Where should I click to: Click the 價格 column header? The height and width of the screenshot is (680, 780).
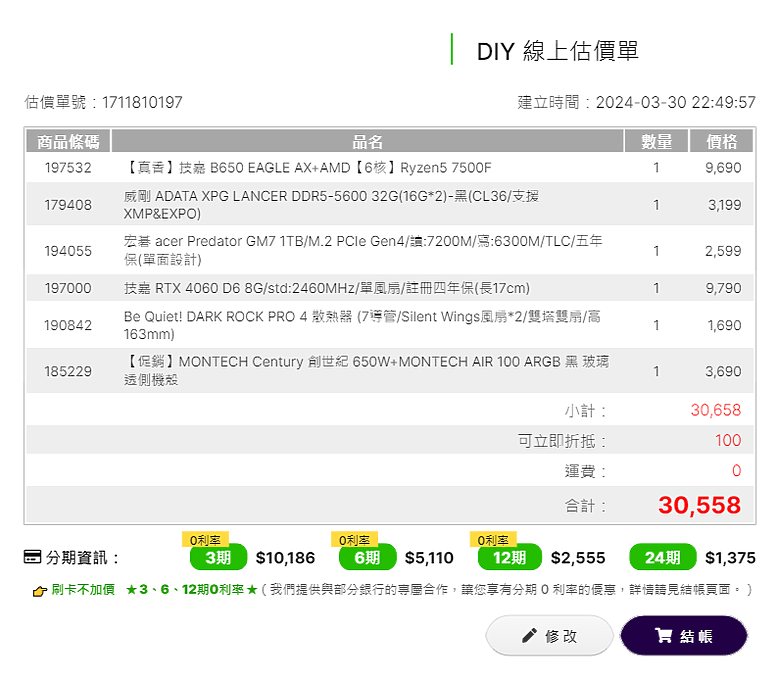click(721, 141)
